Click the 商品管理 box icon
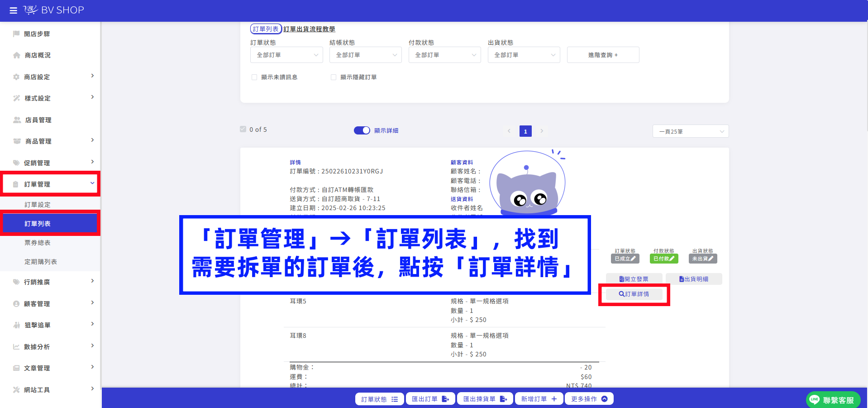Screen dimensions: 868x408 tap(17, 141)
